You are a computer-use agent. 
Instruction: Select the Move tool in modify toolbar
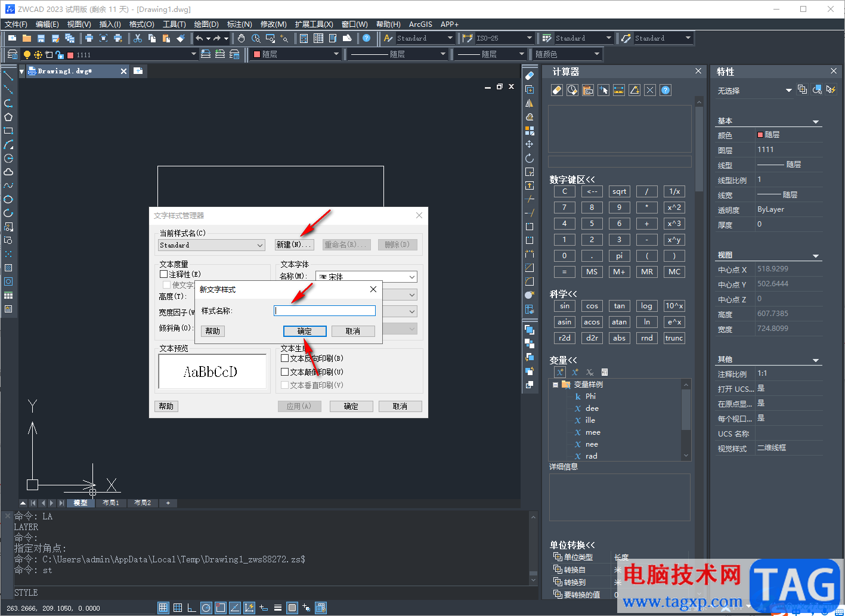[x=529, y=144]
